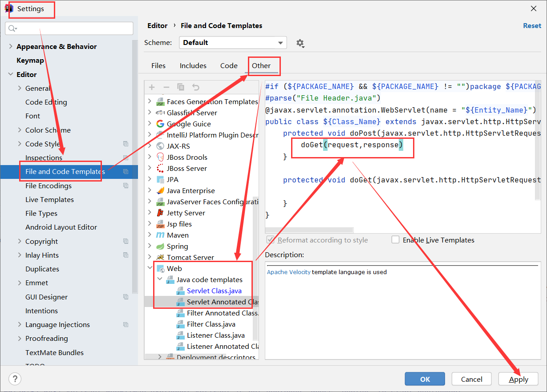Click the JBoss Server icon

point(160,168)
